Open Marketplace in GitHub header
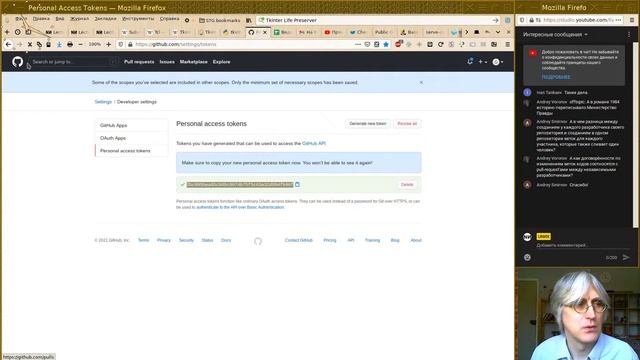 (193, 62)
